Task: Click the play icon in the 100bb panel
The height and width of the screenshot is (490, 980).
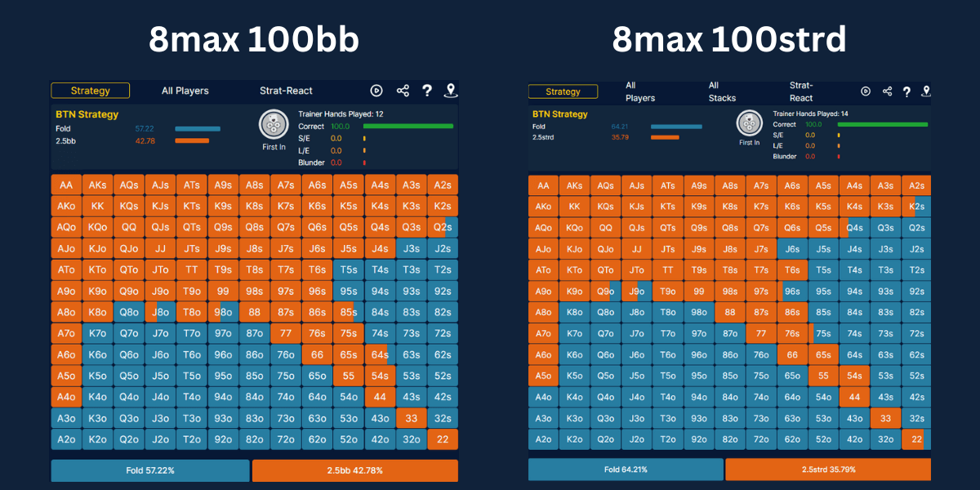Action: (x=376, y=91)
